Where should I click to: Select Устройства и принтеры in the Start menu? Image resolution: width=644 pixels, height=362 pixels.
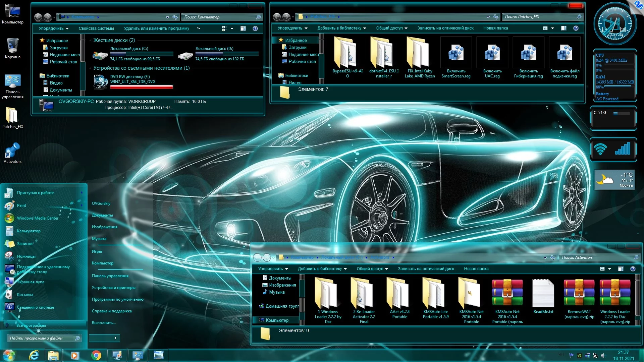click(x=114, y=288)
